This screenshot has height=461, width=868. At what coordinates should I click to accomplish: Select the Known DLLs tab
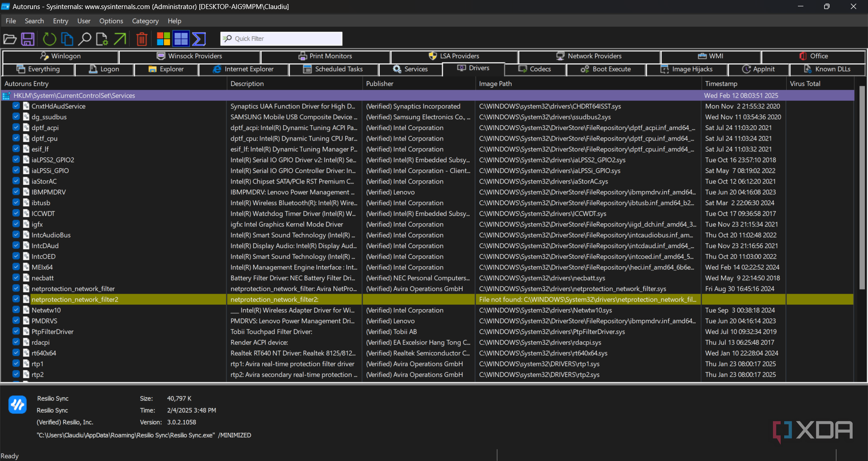pos(827,69)
